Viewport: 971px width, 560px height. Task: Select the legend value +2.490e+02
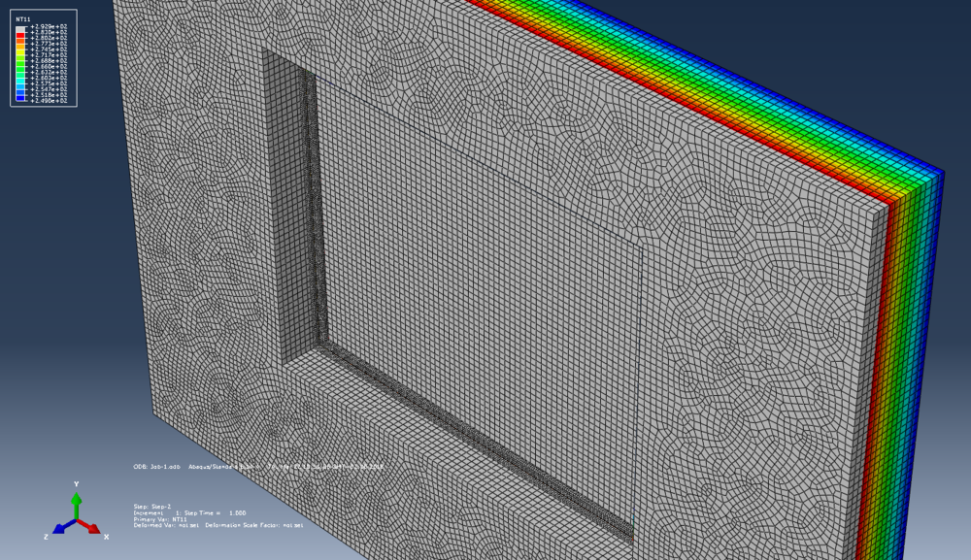(49, 100)
